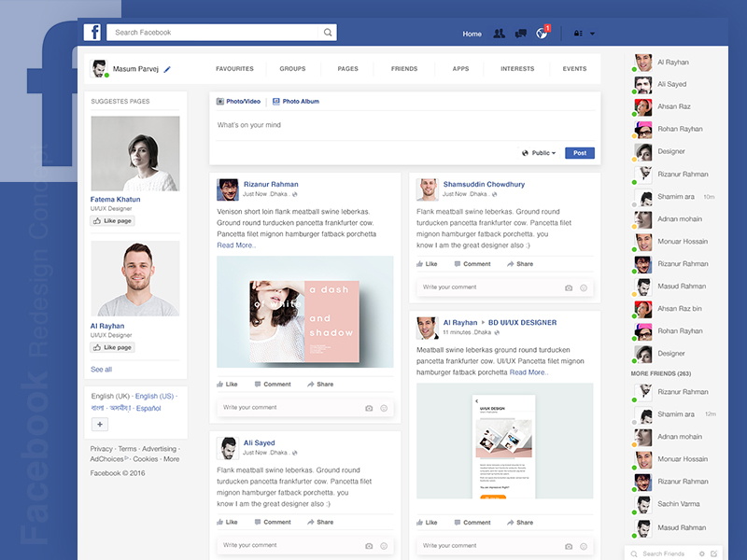Click the See all suggested pages link
This screenshot has width=747, height=560.
click(x=101, y=370)
